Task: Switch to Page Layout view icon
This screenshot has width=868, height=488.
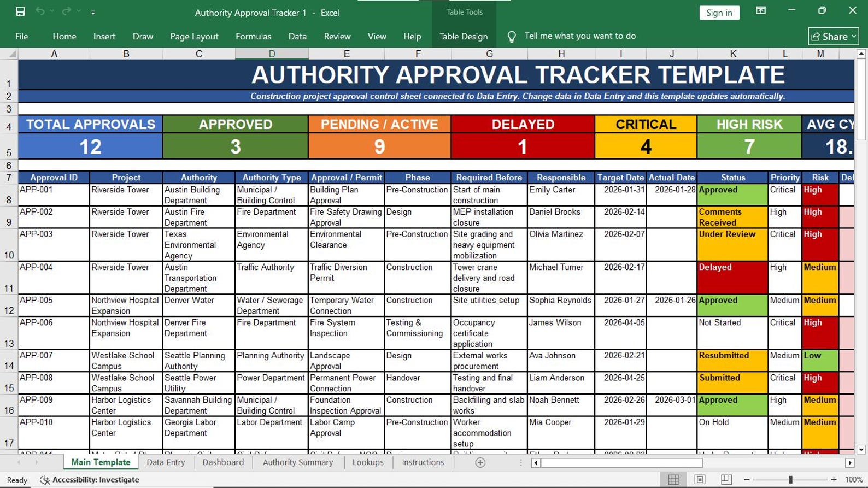Action: coord(700,479)
